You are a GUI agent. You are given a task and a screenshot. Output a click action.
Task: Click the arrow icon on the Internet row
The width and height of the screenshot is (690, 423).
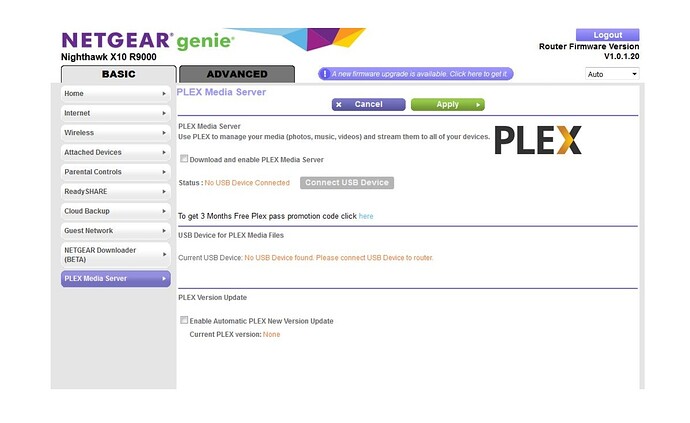(164, 113)
